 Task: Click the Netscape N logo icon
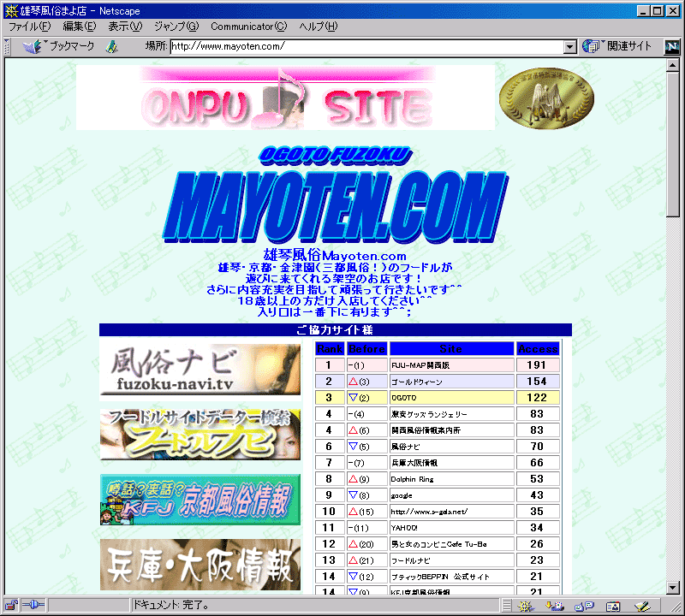coord(671,47)
